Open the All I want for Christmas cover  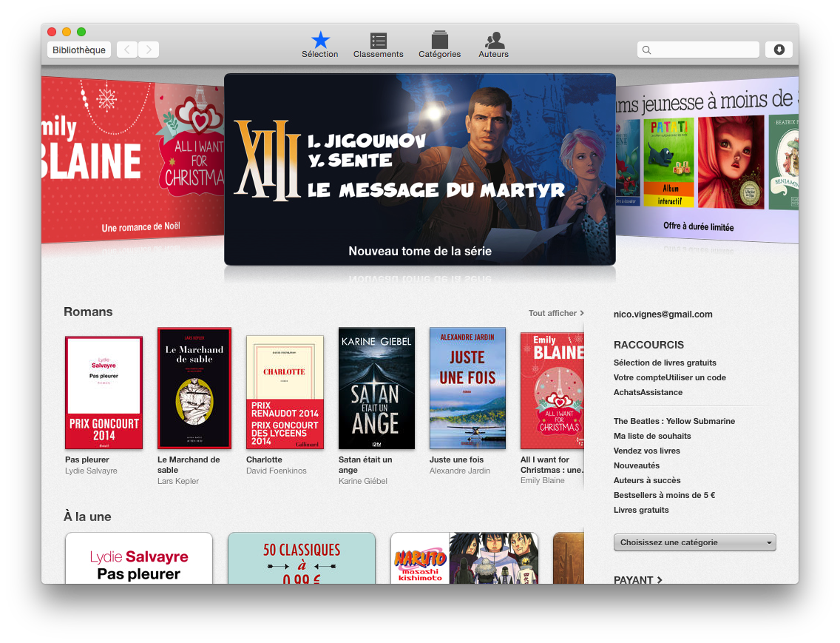point(552,391)
